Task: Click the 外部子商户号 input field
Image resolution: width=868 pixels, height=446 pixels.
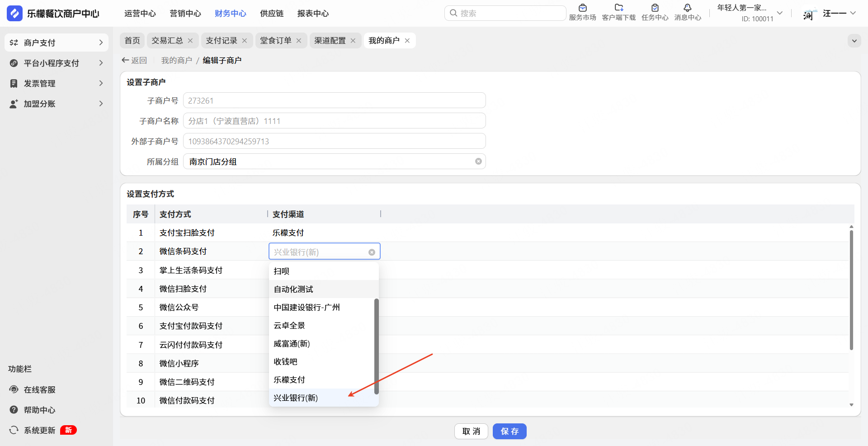Action: click(x=334, y=141)
